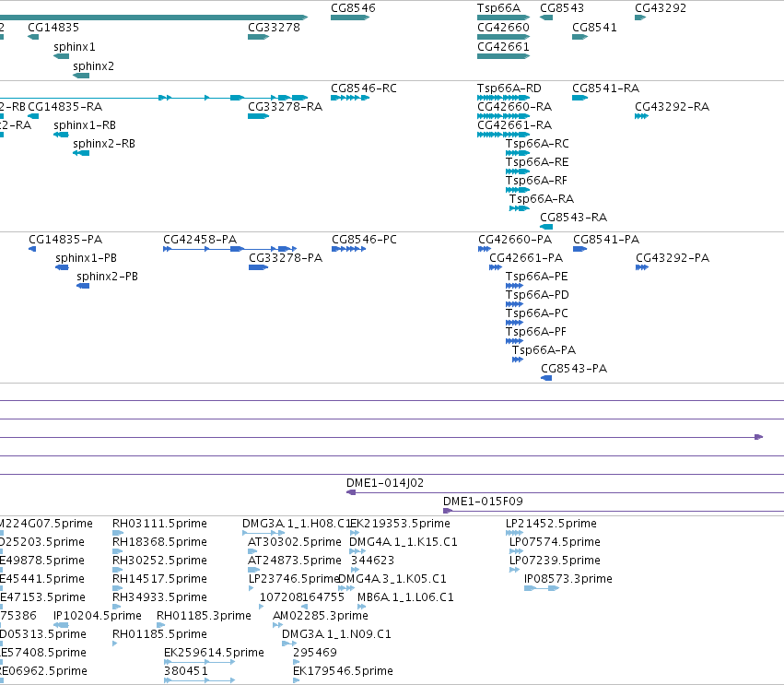Click the CG42660-PA protein label
Viewport: 784px width, 685px height.
click(x=515, y=239)
